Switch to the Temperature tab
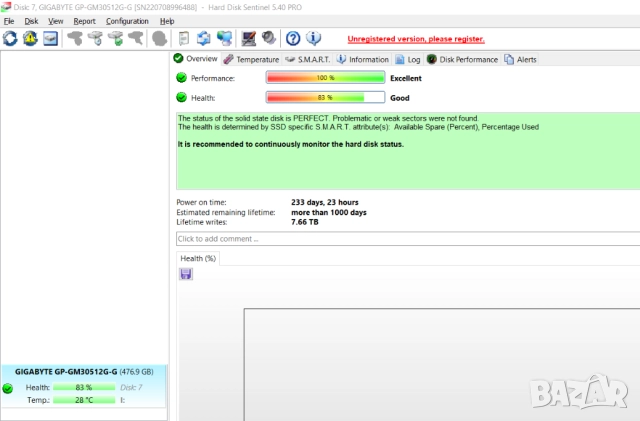640x421 pixels. point(251,59)
